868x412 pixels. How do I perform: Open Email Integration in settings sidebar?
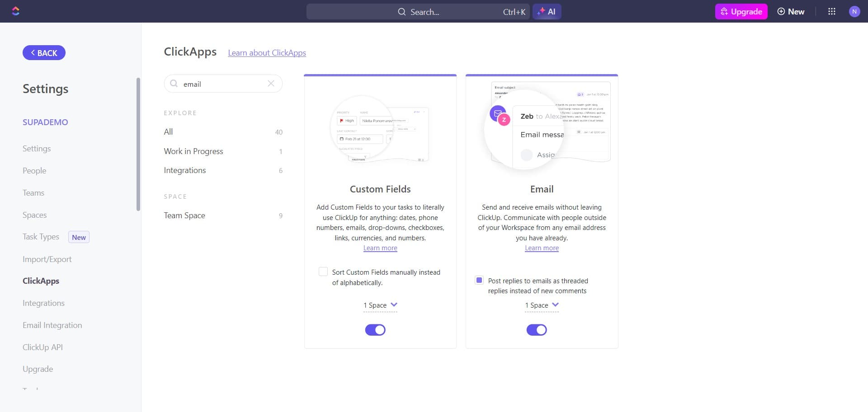pyautogui.click(x=52, y=325)
